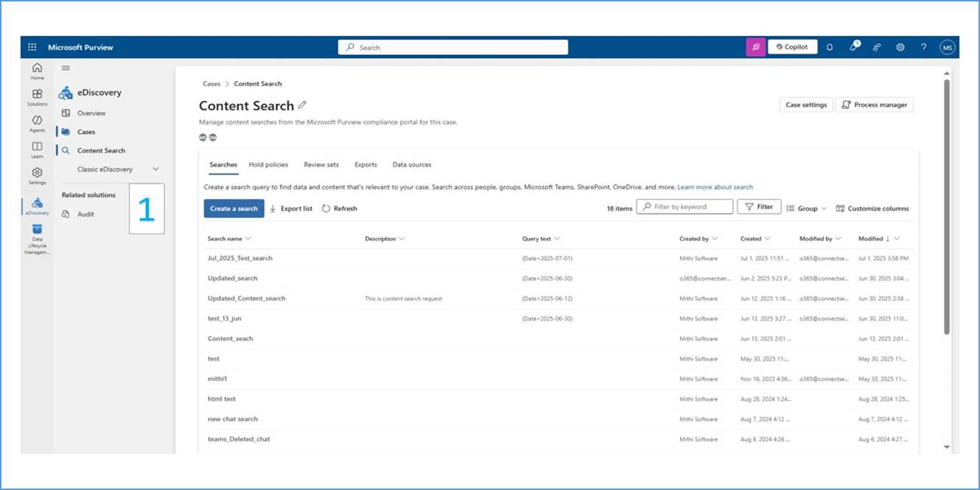
Task: Click the vertical scrollbar thumb
Action: click(947, 206)
